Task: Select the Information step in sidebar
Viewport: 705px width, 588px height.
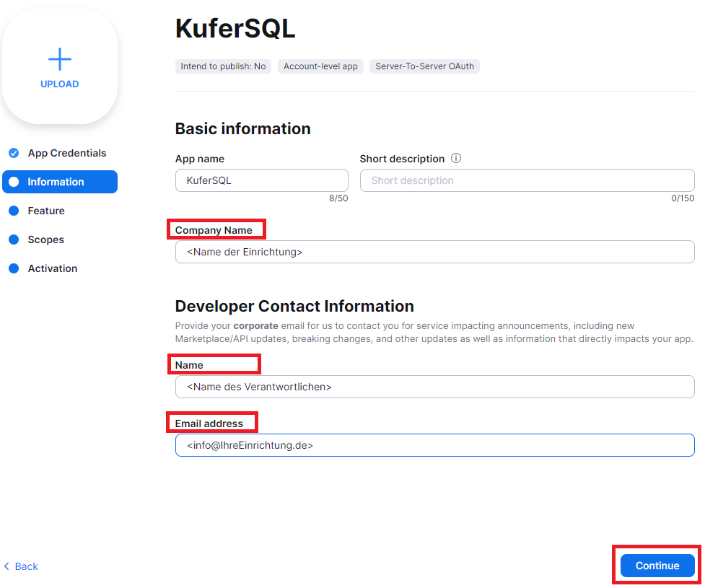Action: (60, 182)
